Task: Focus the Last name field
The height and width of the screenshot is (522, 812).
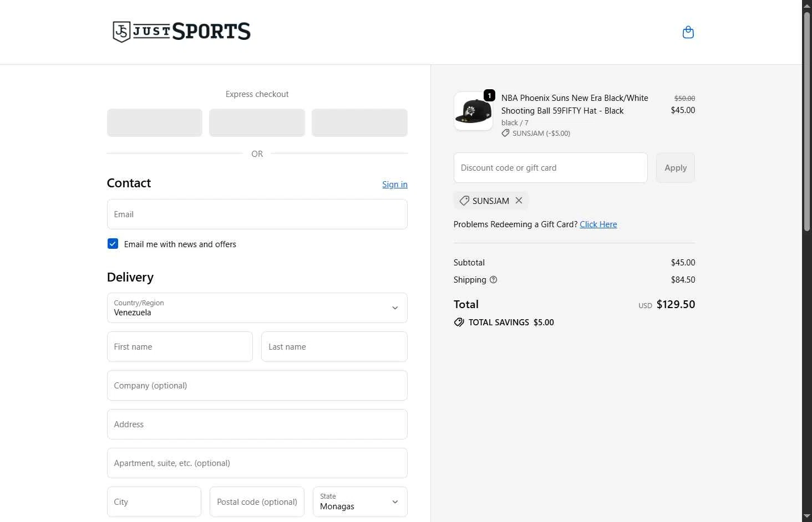Action: pyautogui.click(x=334, y=347)
